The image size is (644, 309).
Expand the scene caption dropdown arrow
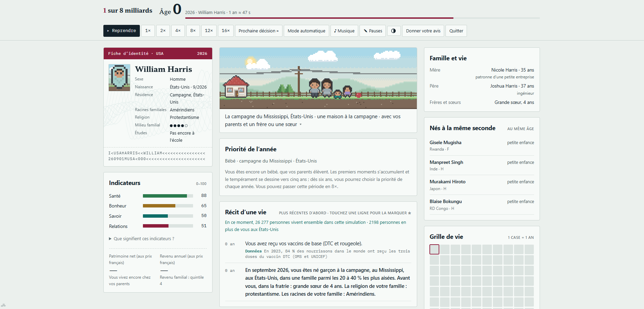click(x=301, y=124)
